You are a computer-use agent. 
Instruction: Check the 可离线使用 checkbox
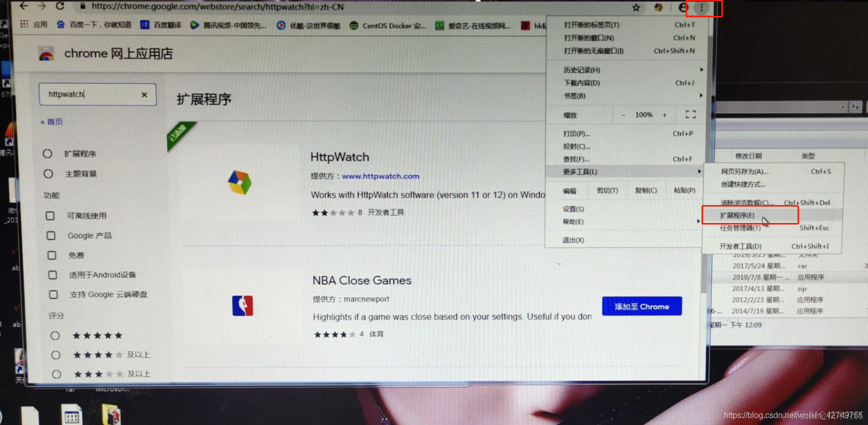coord(50,216)
